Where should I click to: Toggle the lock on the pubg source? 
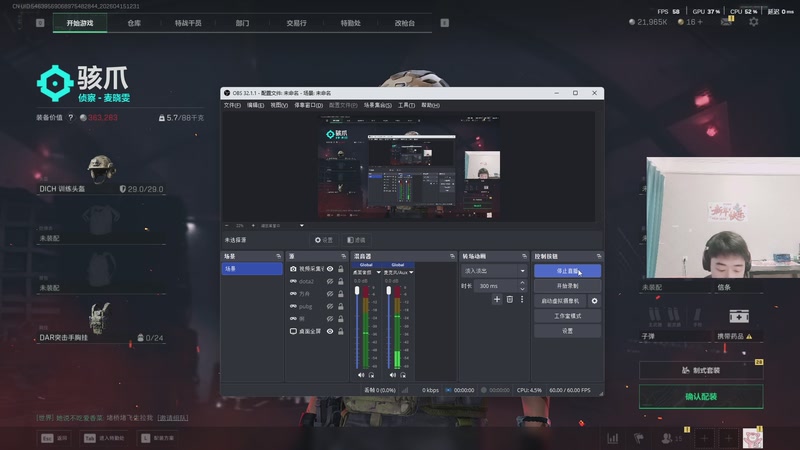pyautogui.click(x=341, y=306)
